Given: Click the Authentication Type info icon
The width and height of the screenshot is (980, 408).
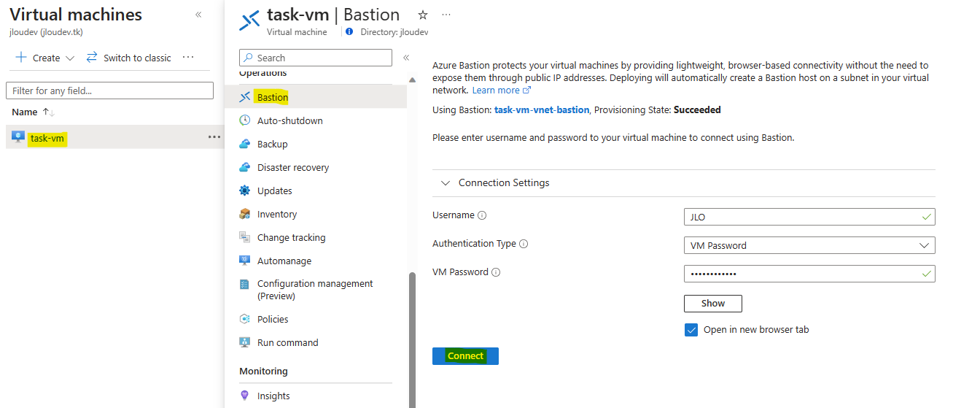Looking at the screenshot, I should tap(524, 244).
